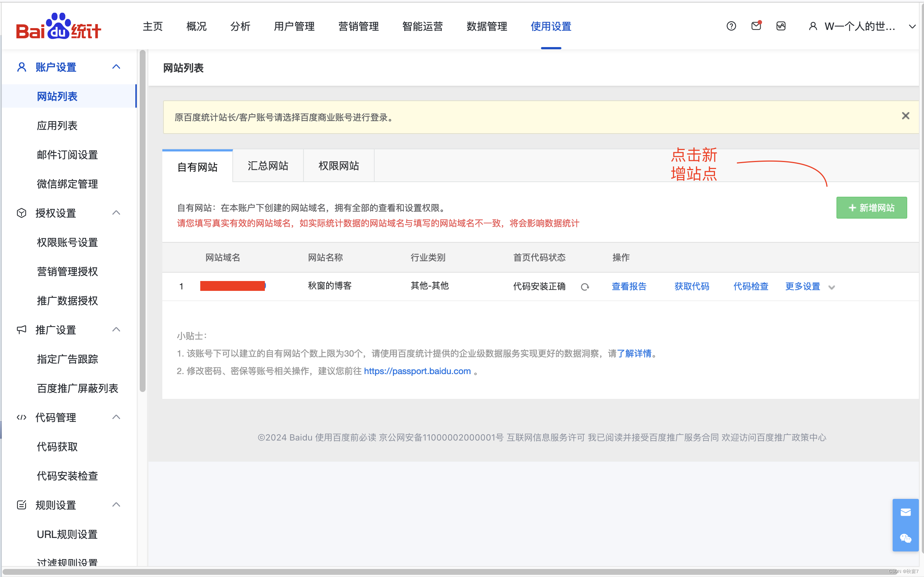924x577 pixels.
Task: Click the 授权设置 cube icon
Action: 22,213
